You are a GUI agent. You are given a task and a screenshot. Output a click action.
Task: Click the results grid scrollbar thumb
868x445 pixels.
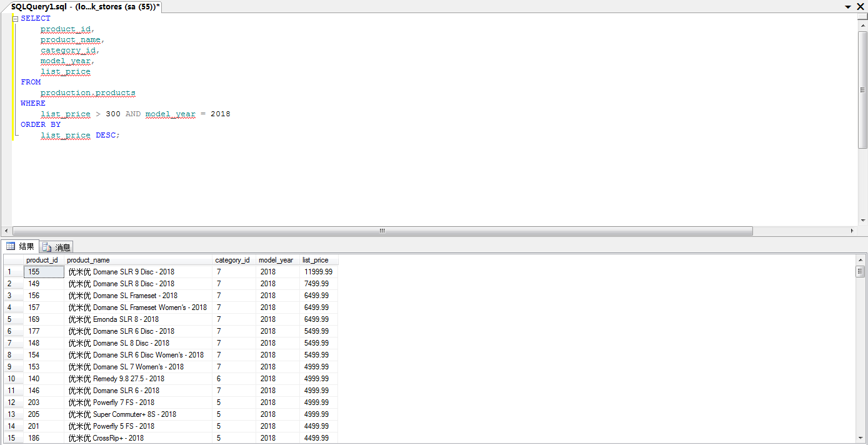pos(861,271)
